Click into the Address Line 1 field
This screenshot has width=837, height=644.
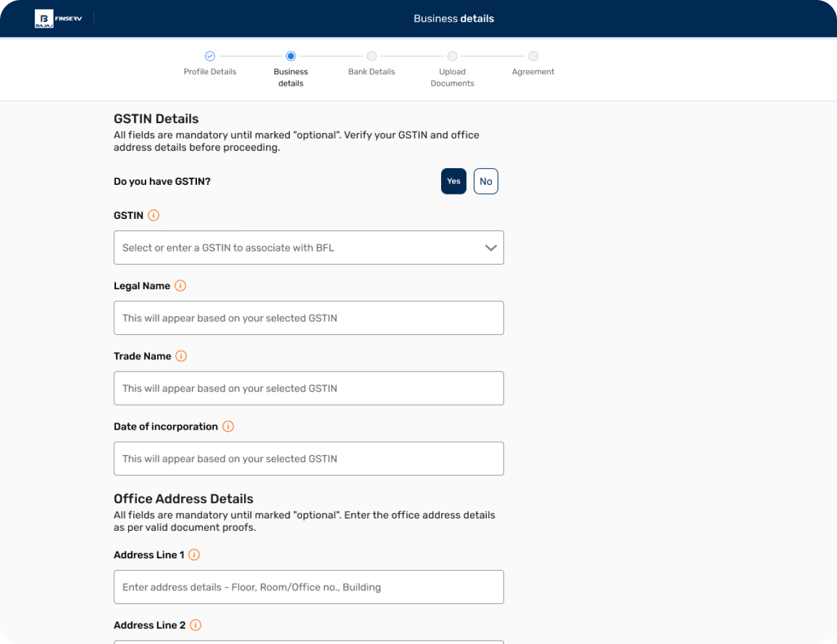click(x=308, y=587)
